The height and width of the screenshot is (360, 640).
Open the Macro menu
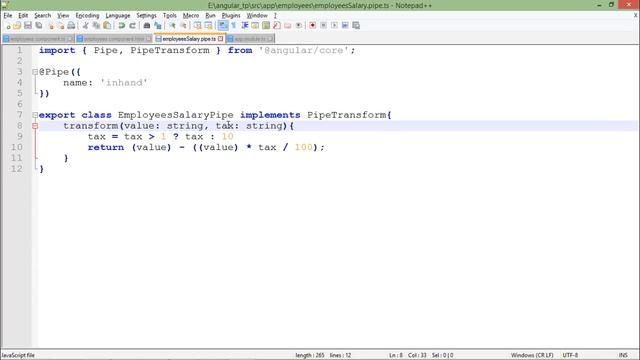tap(191, 16)
